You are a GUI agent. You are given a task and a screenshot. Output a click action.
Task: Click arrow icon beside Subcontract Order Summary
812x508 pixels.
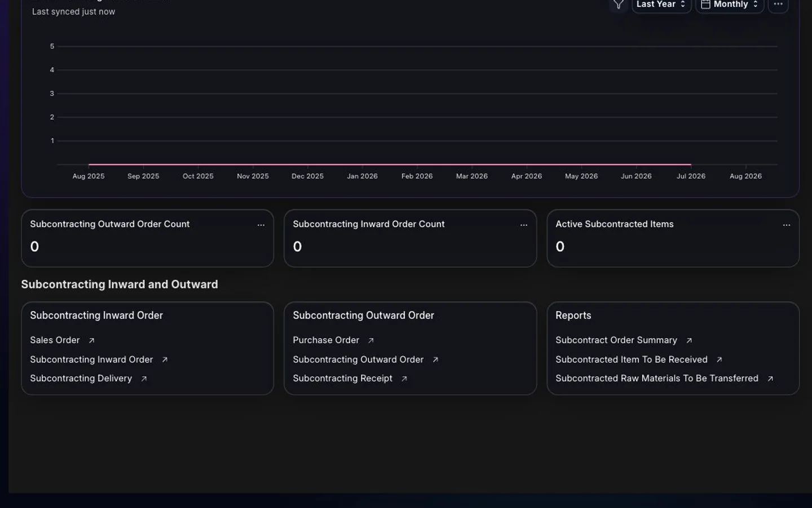pyautogui.click(x=689, y=340)
